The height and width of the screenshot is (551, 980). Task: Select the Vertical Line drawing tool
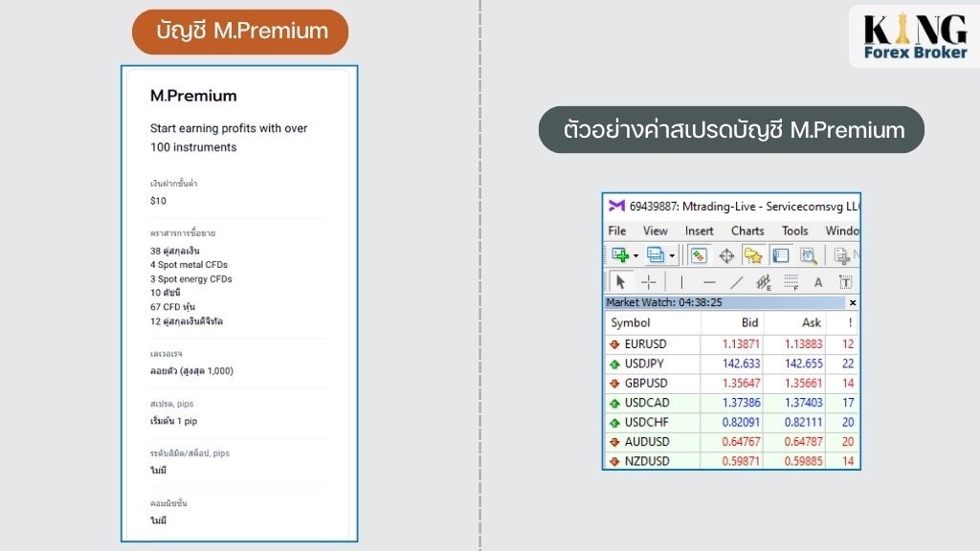pos(681,282)
